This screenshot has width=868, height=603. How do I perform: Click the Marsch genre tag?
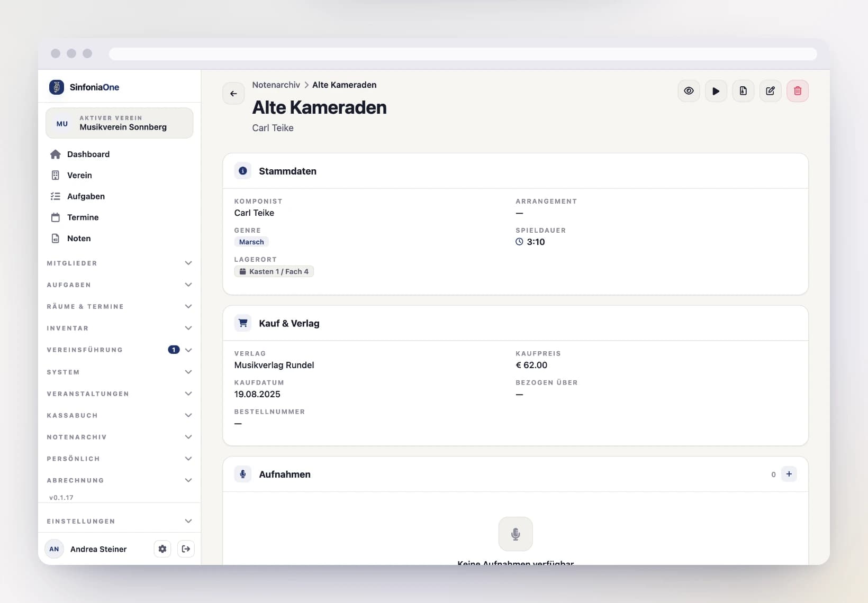point(251,242)
